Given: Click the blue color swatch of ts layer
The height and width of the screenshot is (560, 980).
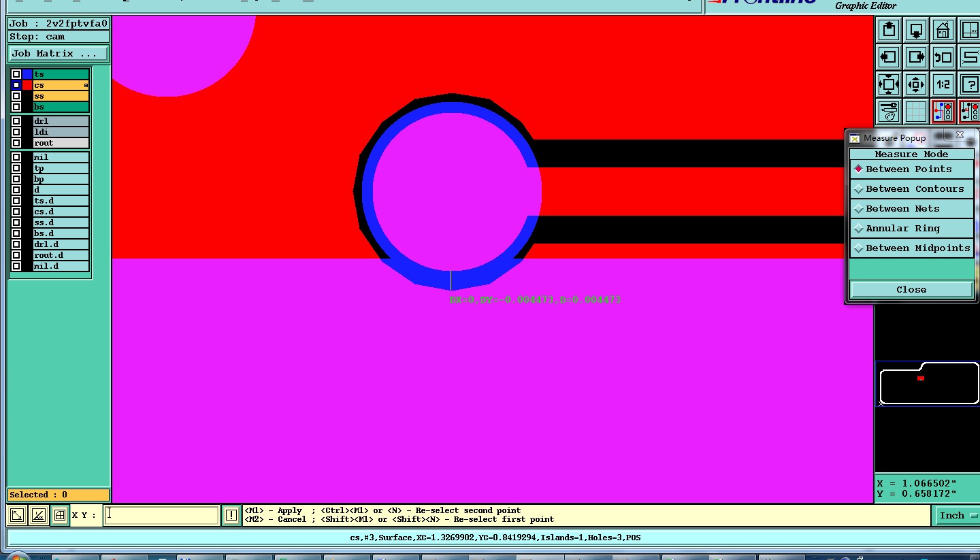Looking at the screenshot, I should coord(27,74).
